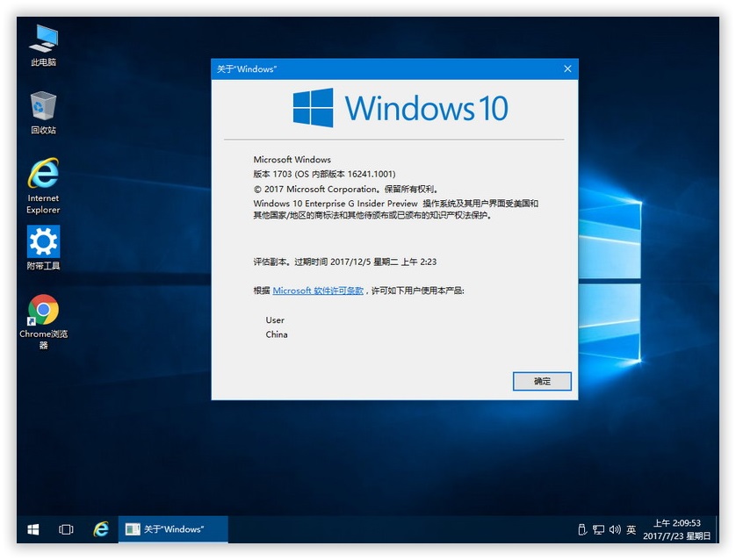Click the 2017 Microsoft Corporation copyright line

click(x=346, y=189)
